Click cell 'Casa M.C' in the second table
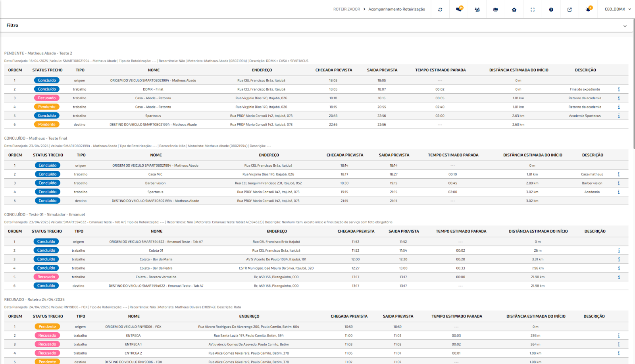 (x=155, y=174)
